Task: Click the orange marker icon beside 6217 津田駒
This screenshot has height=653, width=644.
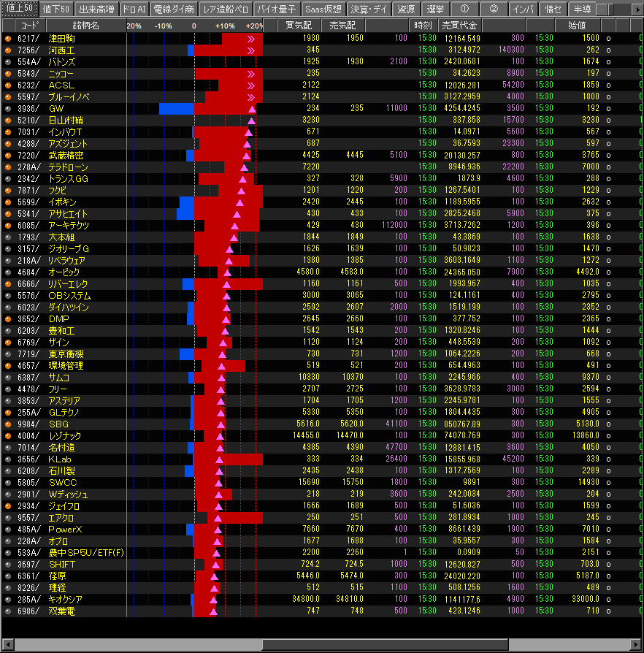Action: click(8, 38)
